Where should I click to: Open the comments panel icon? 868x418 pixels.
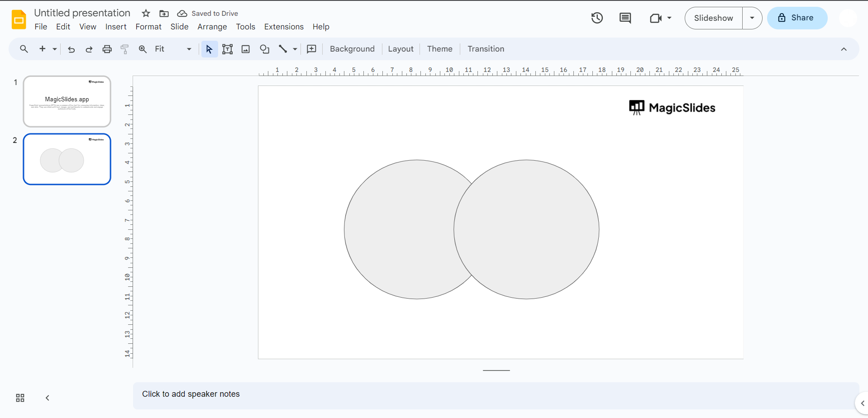[x=625, y=18]
